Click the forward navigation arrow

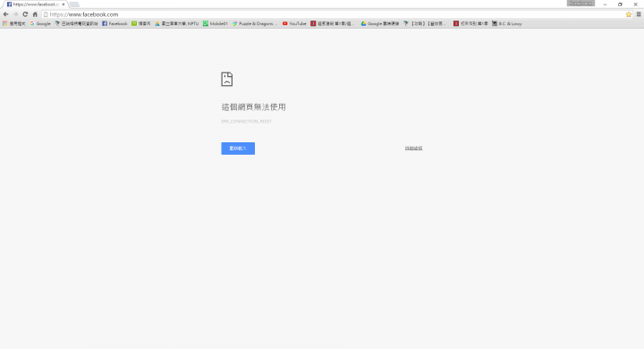click(x=15, y=14)
